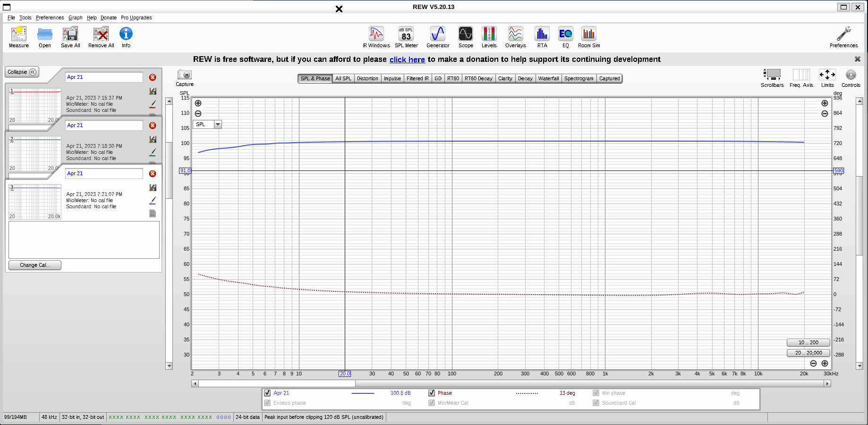The height and width of the screenshot is (425, 868).
Task: Open a measurement file
Action: click(45, 37)
